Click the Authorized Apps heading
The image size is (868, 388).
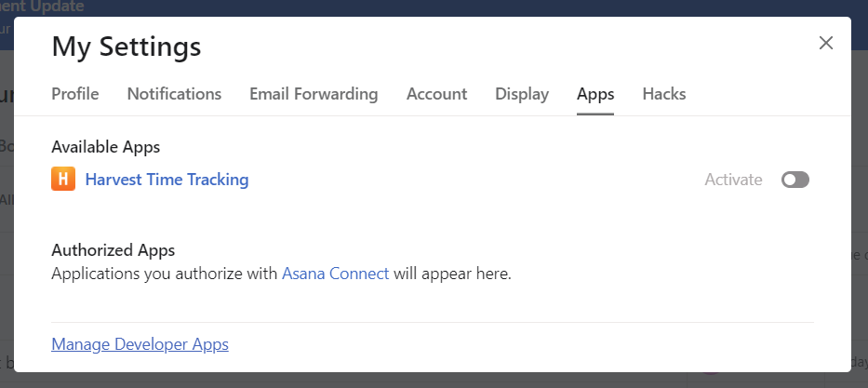pos(113,250)
